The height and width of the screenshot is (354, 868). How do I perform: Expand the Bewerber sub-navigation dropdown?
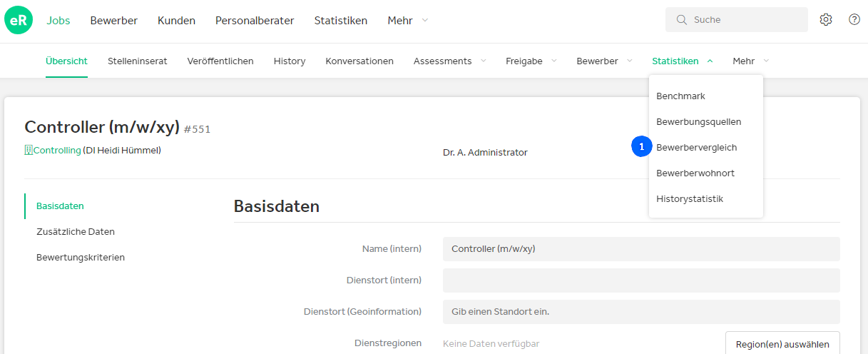[x=605, y=61]
